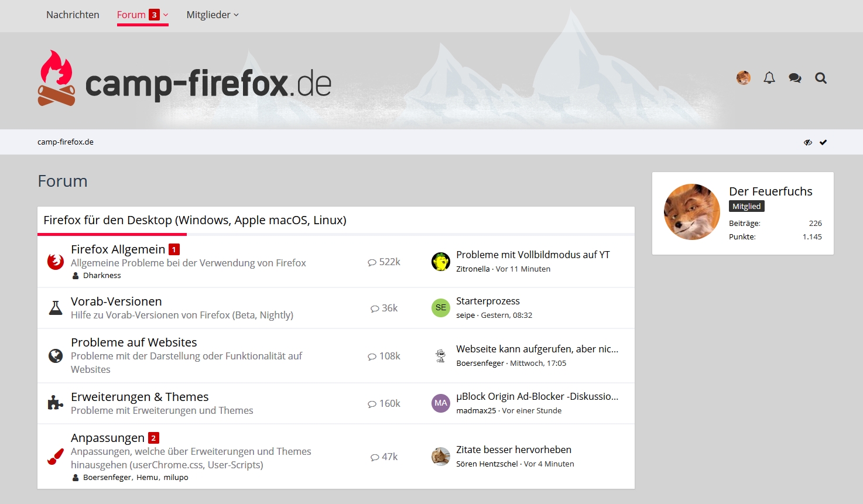Click the 36k post count
The height and width of the screenshot is (504, 863).
[x=384, y=308]
